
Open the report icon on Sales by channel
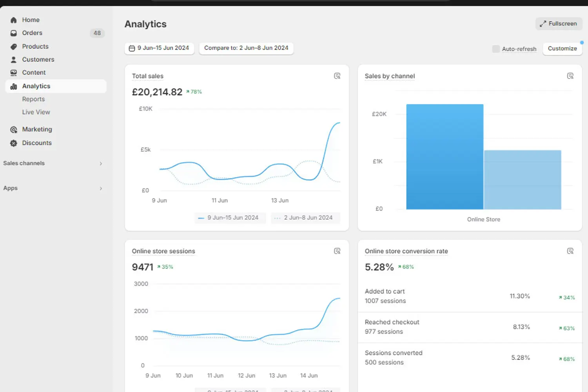click(x=570, y=76)
